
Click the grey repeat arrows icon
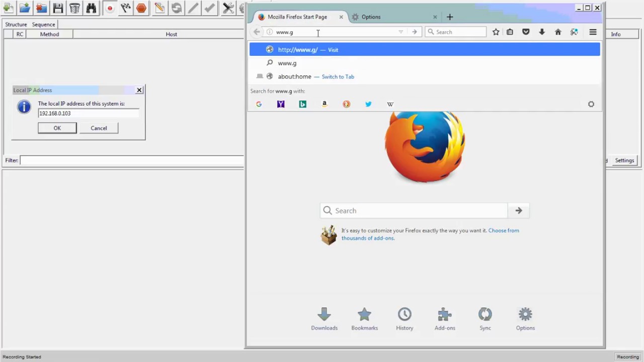(176, 8)
